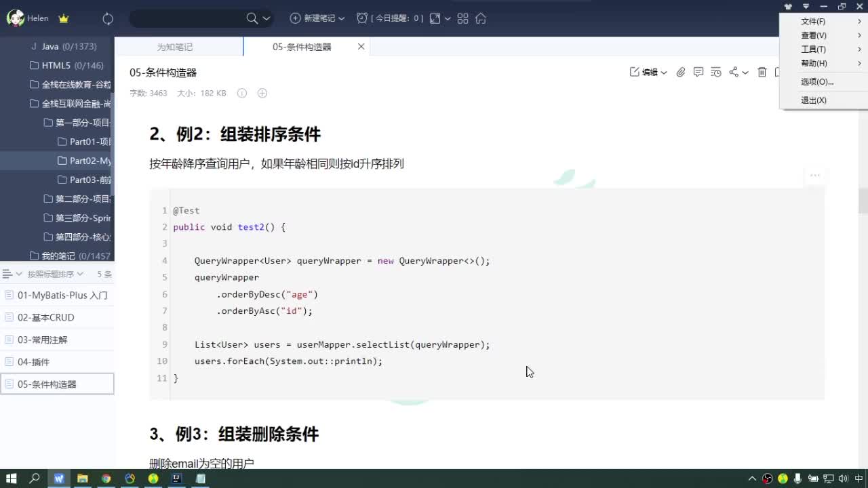Open the 查看(V) menu item
Viewport: 868px width, 488px height.
point(824,35)
